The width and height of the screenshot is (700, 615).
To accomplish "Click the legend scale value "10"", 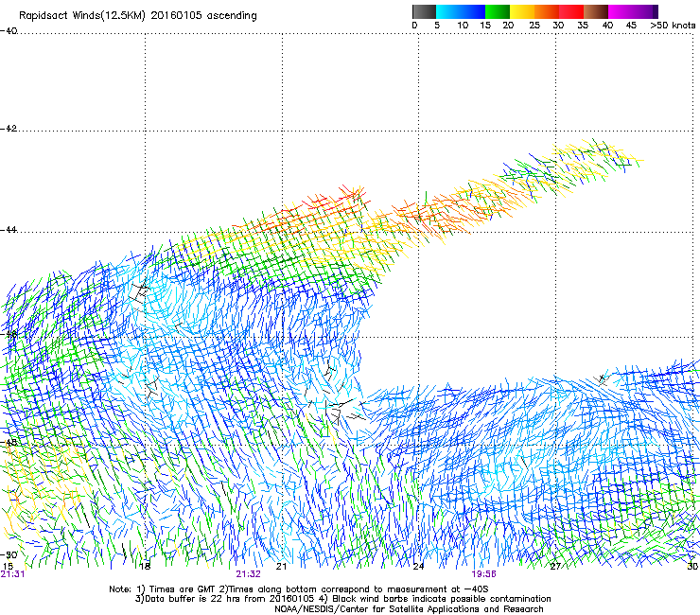I will [x=463, y=26].
